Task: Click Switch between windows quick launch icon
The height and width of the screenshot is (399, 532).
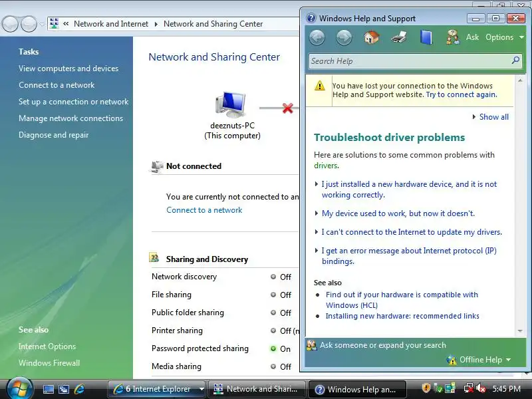Action: (63, 389)
